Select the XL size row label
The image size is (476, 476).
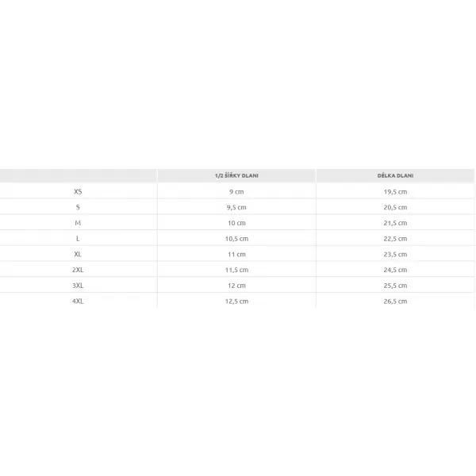coord(78,254)
